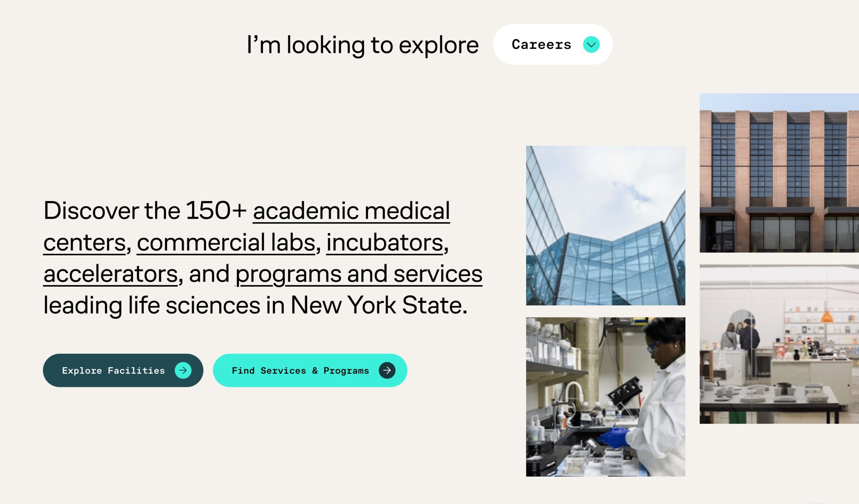View the open workspace showroom image
Image resolution: width=859 pixels, height=504 pixels.
779,344
